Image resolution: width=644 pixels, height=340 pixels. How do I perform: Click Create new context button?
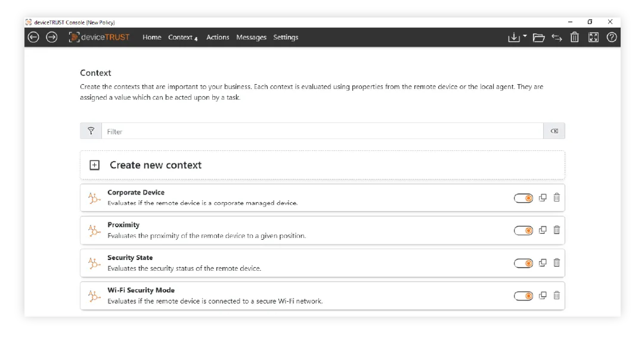[x=155, y=165]
